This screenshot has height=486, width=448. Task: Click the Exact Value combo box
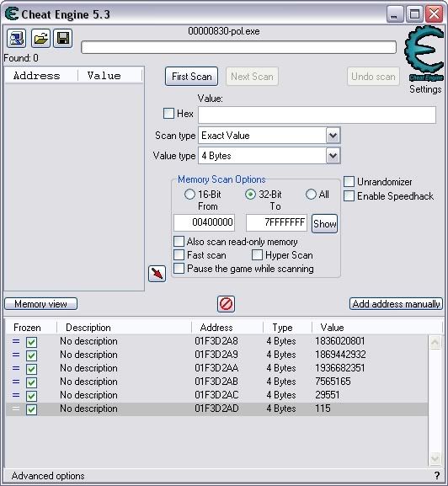point(269,136)
